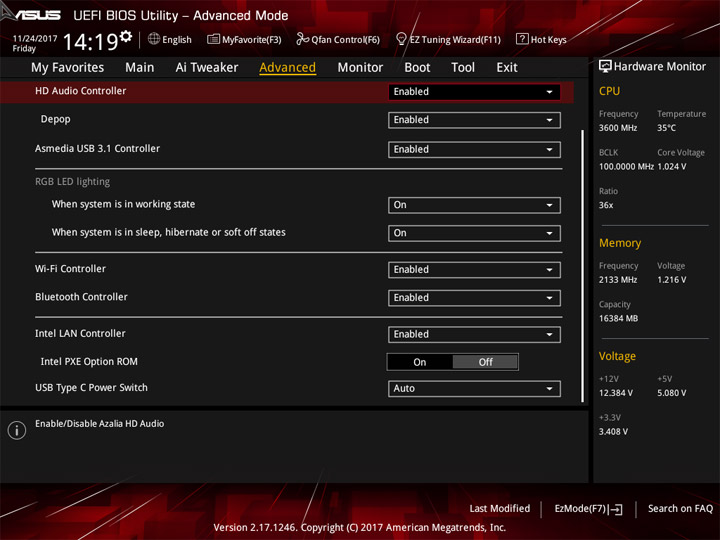Image resolution: width=720 pixels, height=540 pixels.
Task: Open MyFavorite(F3)
Action: 244,39
